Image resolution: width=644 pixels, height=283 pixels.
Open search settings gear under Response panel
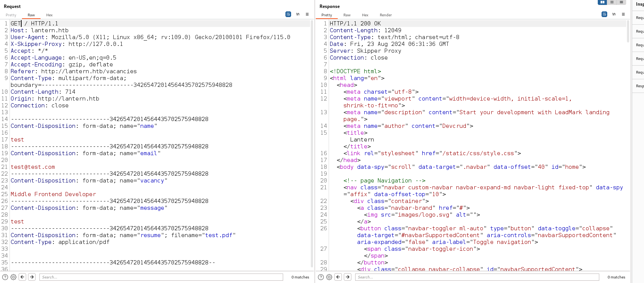click(329, 277)
